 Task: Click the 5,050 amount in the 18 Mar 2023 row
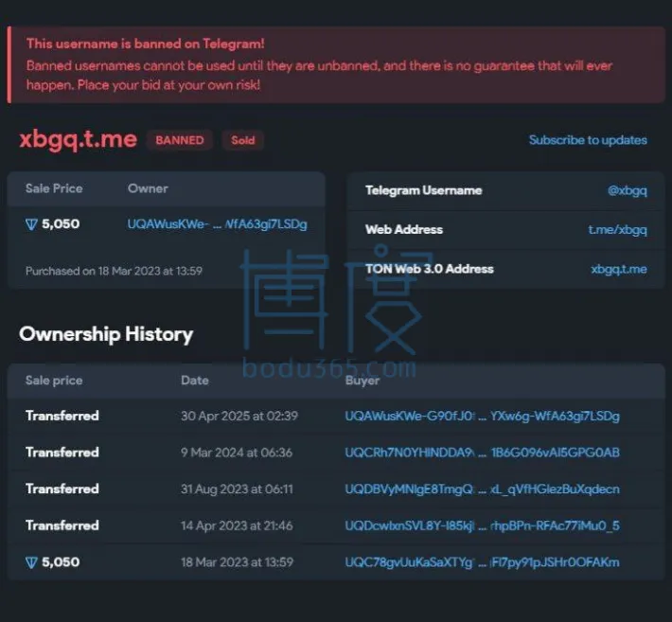coord(61,562)
